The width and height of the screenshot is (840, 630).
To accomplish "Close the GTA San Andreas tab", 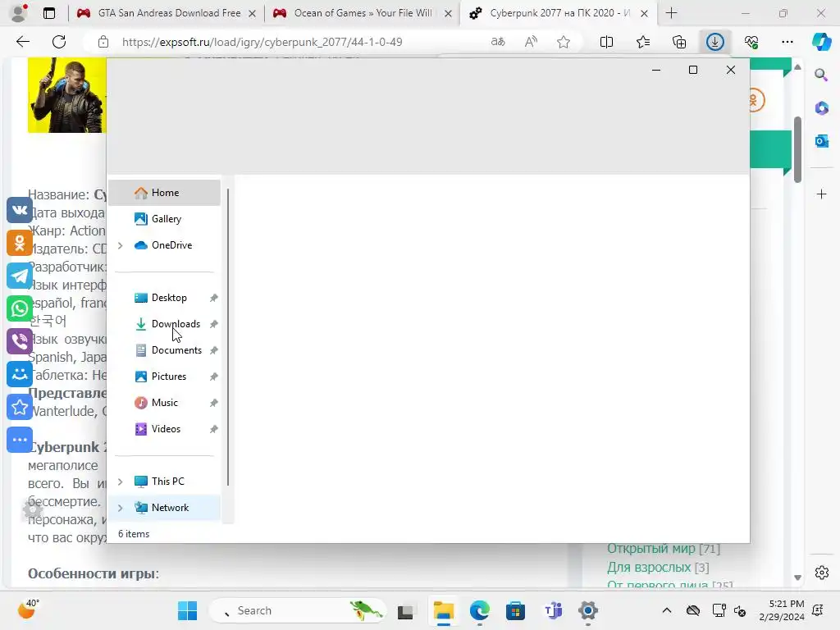I will tap(253, 13).
